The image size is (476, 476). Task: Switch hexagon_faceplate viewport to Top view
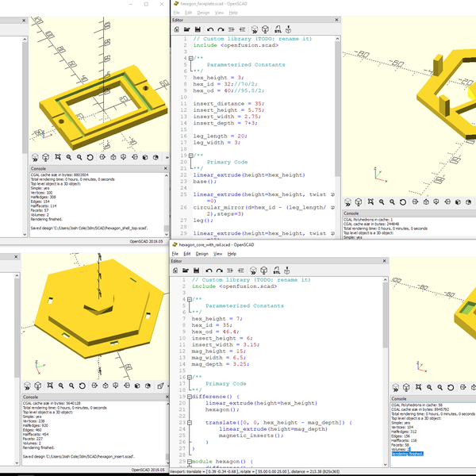click(426, 202)
